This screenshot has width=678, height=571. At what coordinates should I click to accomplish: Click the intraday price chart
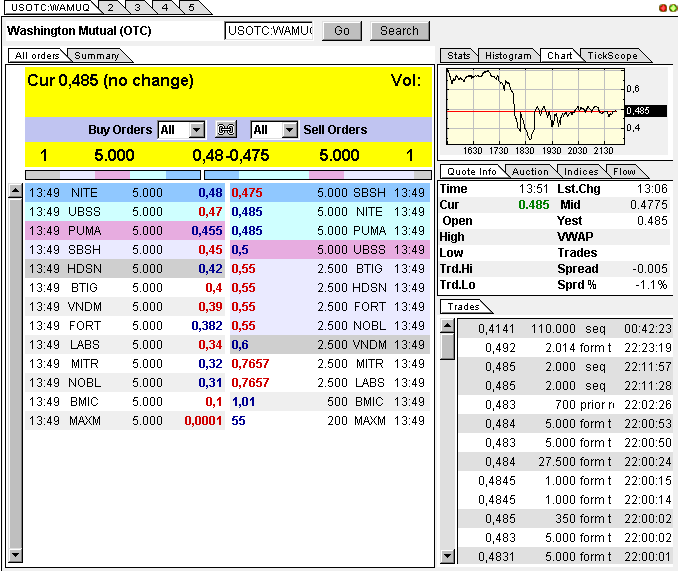[x=535, y=107]
